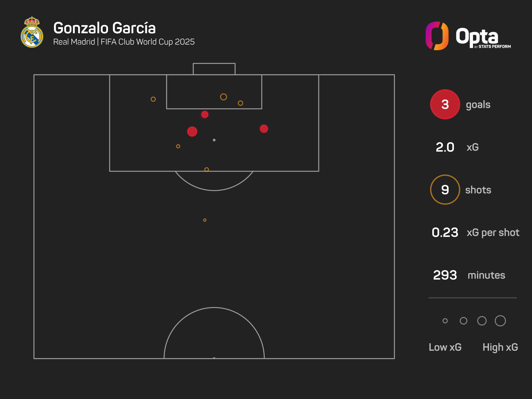Viewport: 532px width, 399px height.
Task: Select the red goal marker nearest the six-yard box
Action: [205, 115]
